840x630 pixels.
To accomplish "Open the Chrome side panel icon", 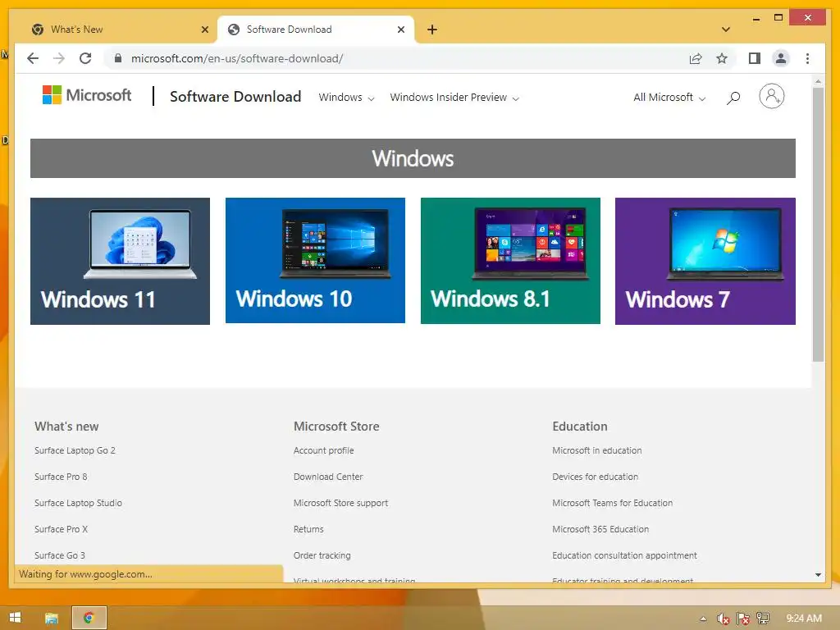I will tap(755, 58).
